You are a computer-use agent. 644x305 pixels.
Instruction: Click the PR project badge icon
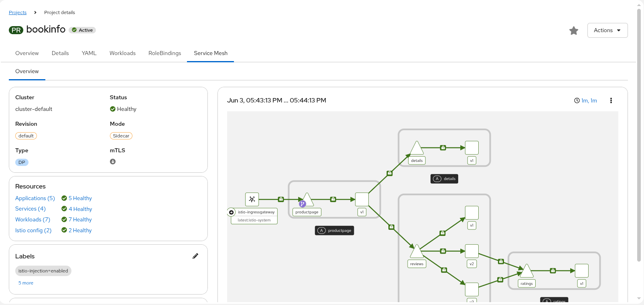click(16, 30)
